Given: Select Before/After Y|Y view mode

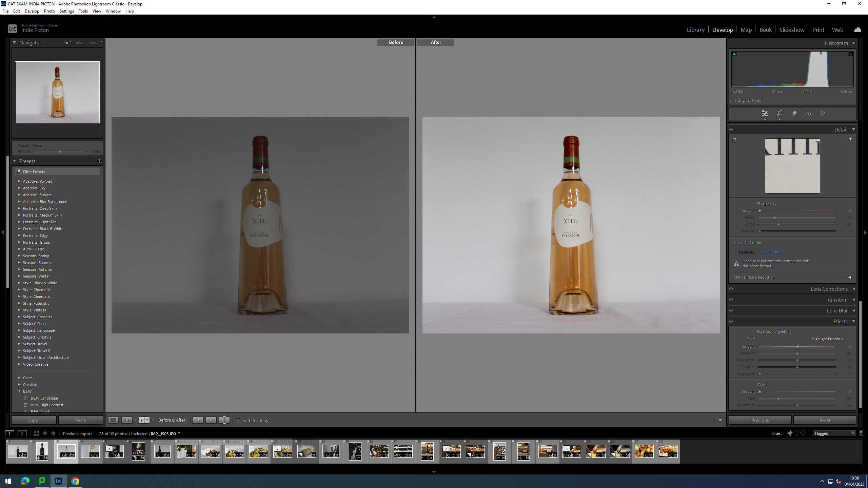Looking at the screenshot, I should pos(144,420).
